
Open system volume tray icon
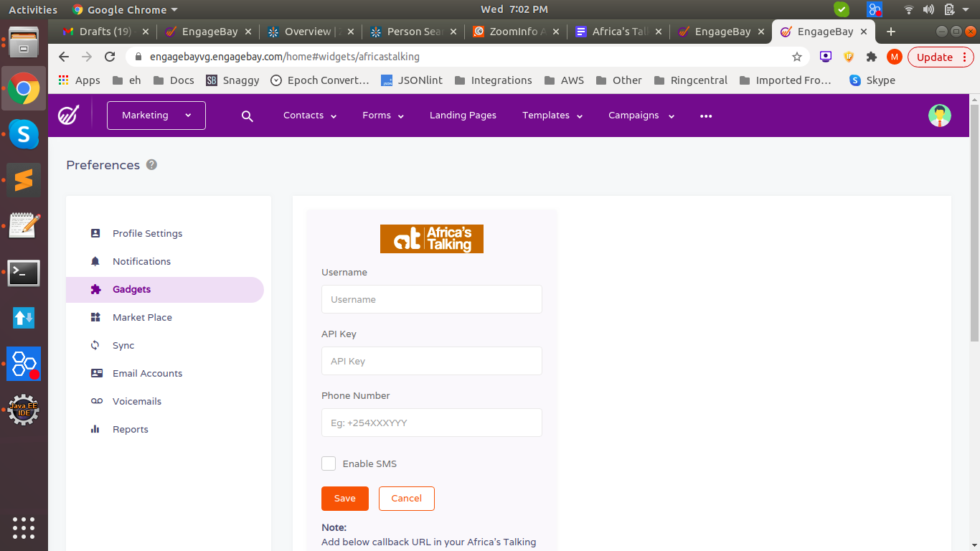tap(928, 9)
